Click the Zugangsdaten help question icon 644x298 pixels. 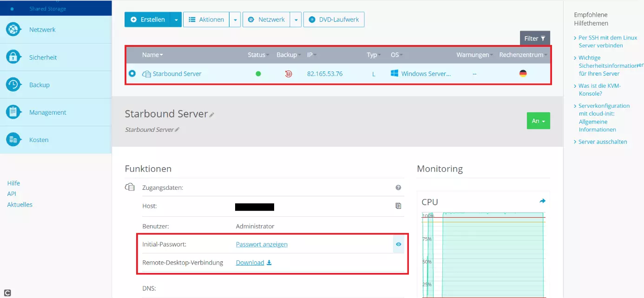pyautogui.click(x=398, y=188)
